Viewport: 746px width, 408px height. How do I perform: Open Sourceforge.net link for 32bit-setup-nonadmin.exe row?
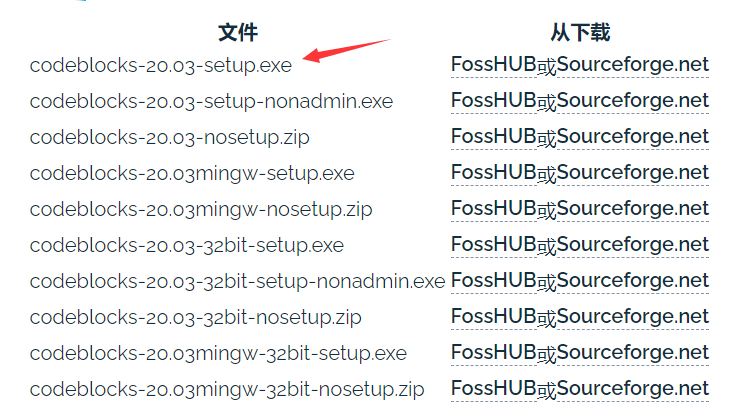coord(633,281)
